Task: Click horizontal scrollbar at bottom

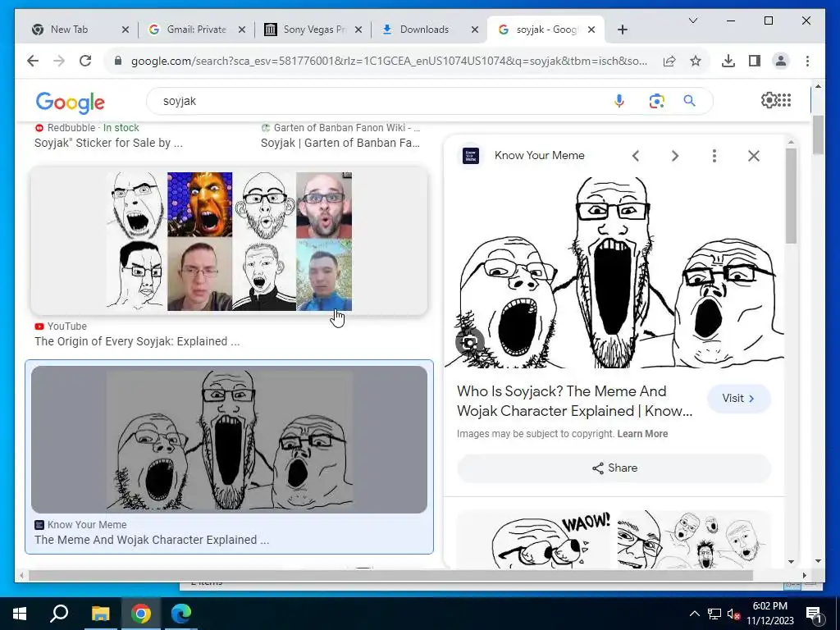Action: pyautogui.click(x=390, y=575)
